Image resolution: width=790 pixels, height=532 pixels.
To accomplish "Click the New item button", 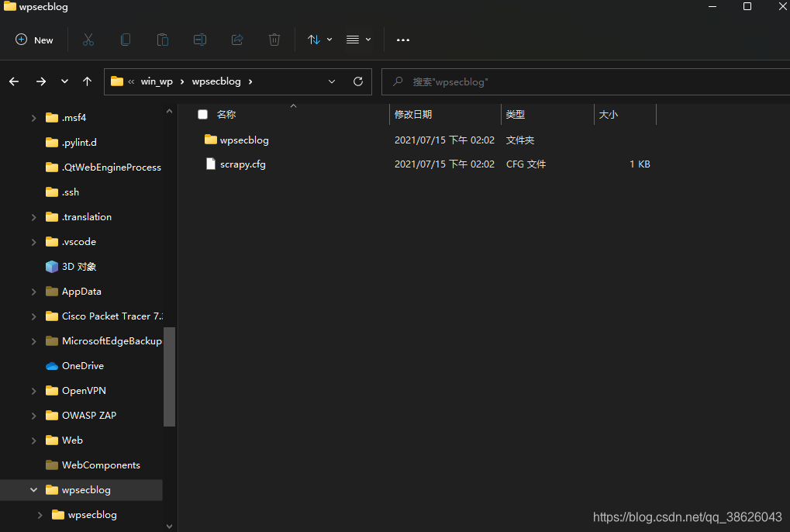I will [34, 40].
